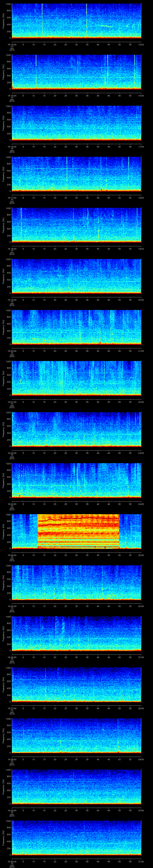Select the spectrogram panel starting at 16:23:00
The height and width of the screenshot is (868, 153).
[76, 480]
